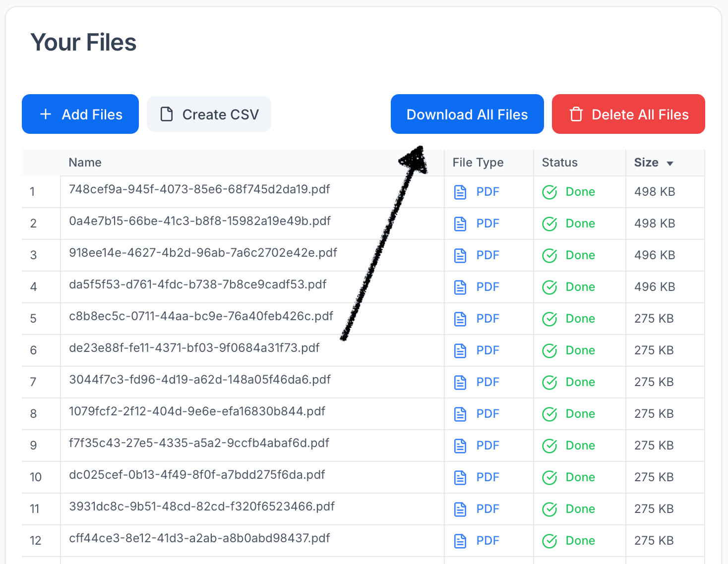Click Delete All Files button
This screenshot has height=564, width=728.
(628, 114)
